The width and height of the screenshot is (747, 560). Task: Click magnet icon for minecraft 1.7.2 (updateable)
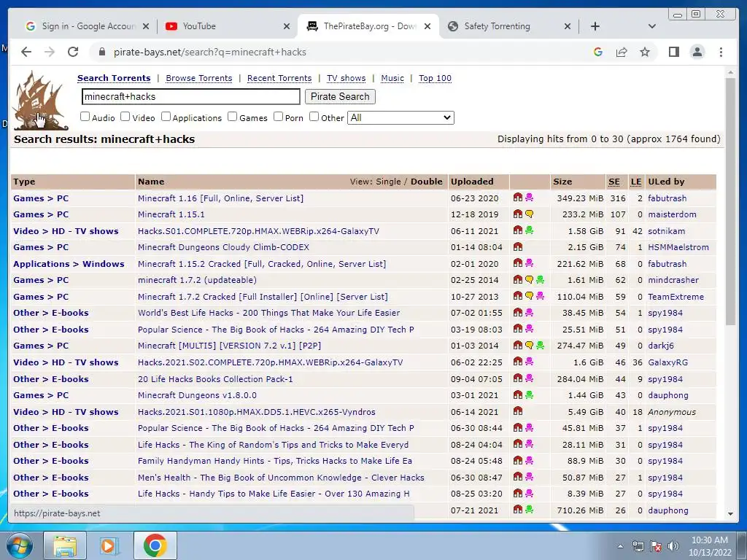(517, 279)
